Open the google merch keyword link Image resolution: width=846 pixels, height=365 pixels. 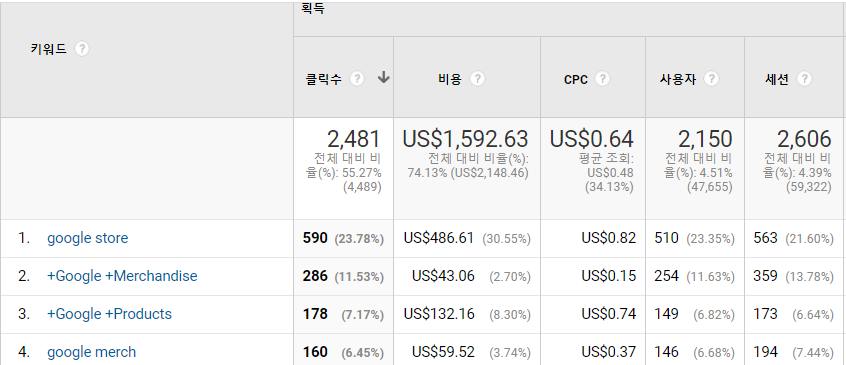pos(92,352)
